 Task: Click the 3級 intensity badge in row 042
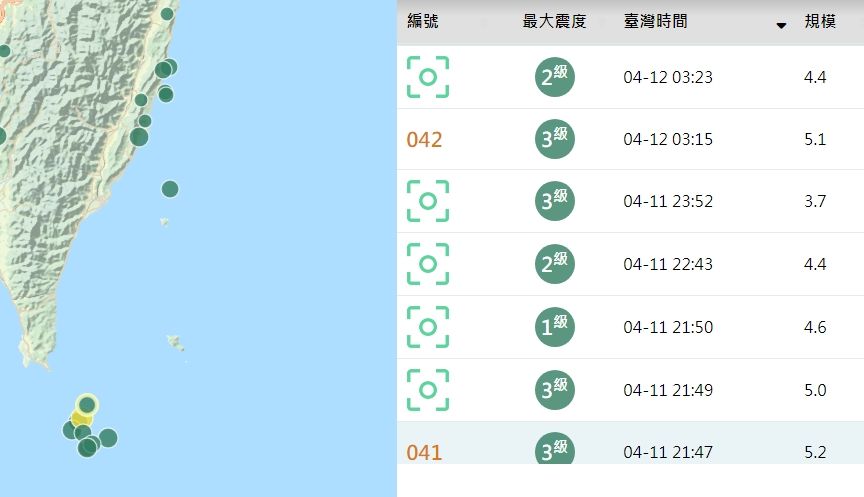[554, 140]
